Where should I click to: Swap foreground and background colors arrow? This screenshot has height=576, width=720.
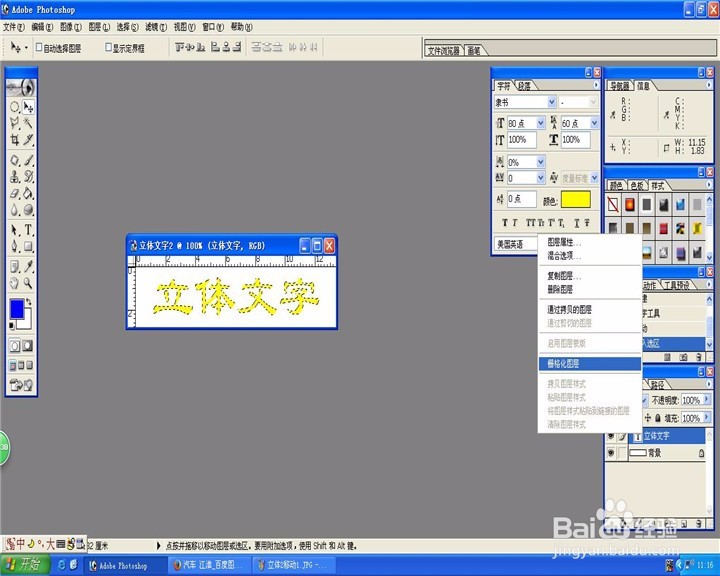[28, 302]
